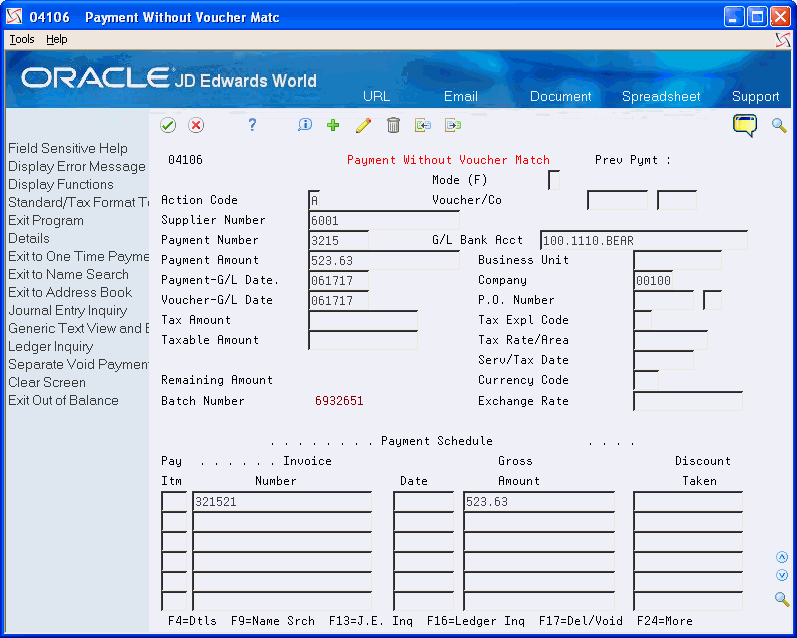The image size is (797, 638).
Task: Click the green plus Add icon
Action: point(333,125)
